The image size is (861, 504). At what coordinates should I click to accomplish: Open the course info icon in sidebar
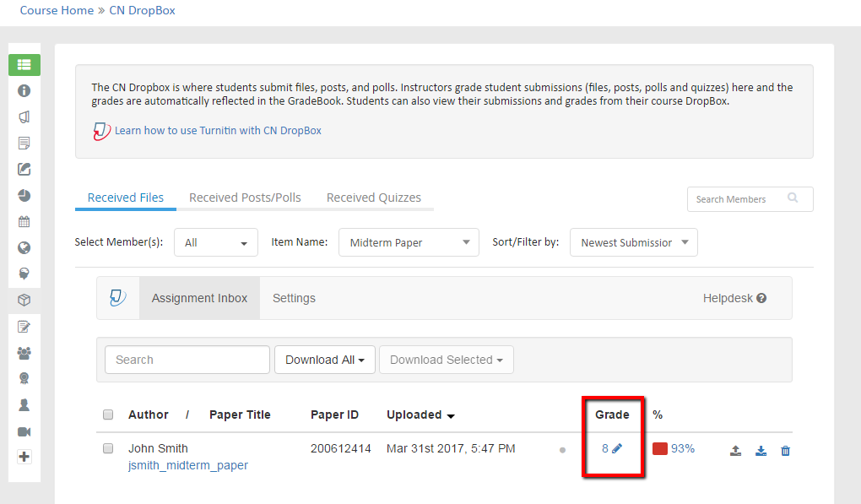click(24, 90)
